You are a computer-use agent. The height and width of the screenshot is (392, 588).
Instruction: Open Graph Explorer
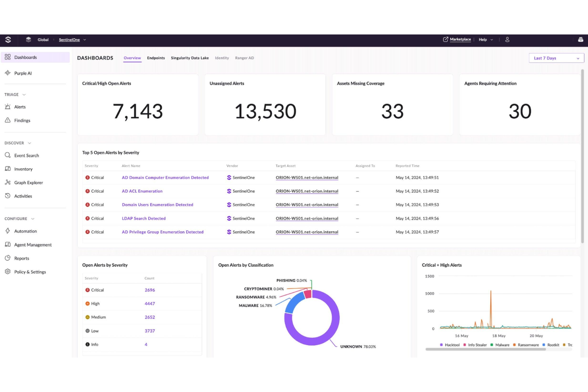(x=28, y=182)
